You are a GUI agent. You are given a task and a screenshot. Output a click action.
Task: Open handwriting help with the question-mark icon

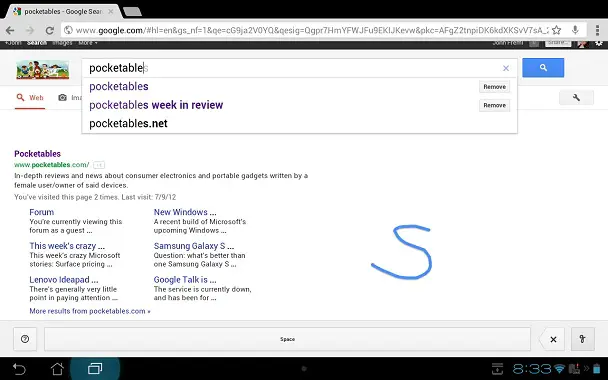[25, 339]
